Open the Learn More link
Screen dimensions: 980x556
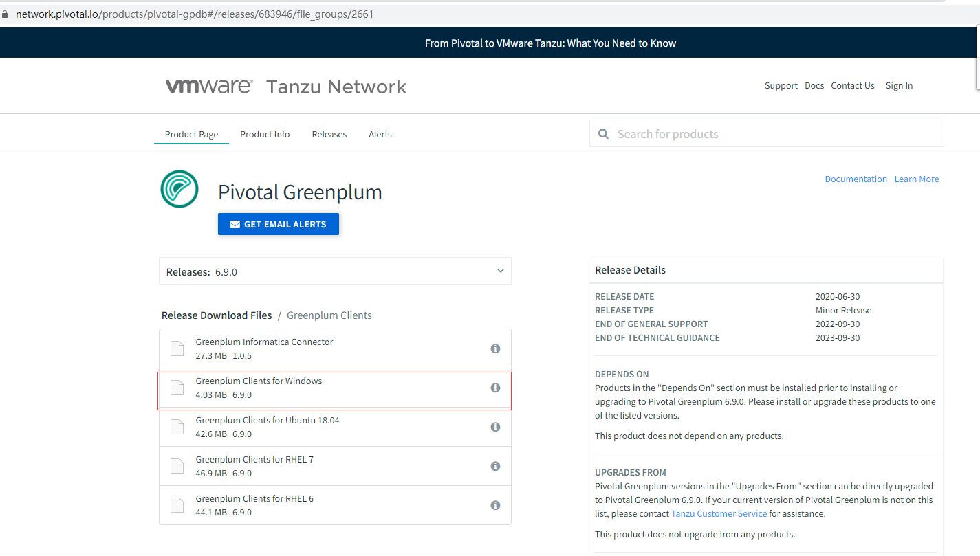coord(917,179)
